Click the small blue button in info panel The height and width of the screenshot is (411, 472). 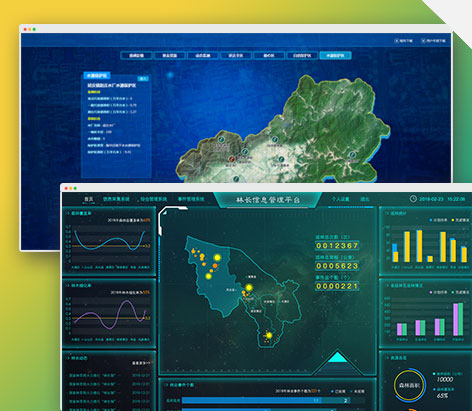pyautogui.click(x=143, y=79)
